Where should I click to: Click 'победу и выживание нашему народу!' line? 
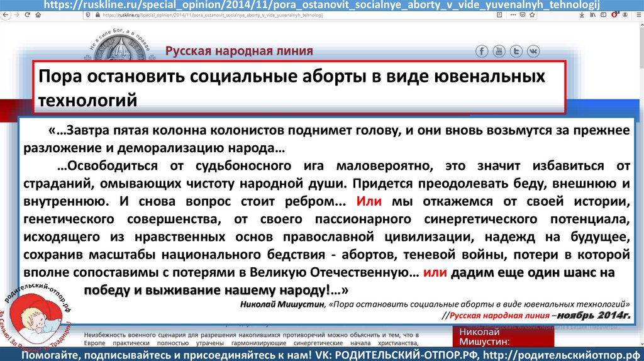pyautogui.click(x=216, y=290)
